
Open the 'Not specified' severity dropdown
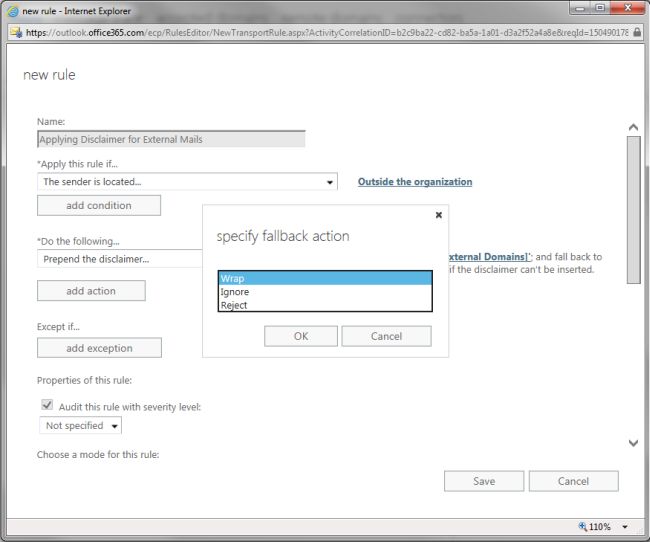(81, 425)
